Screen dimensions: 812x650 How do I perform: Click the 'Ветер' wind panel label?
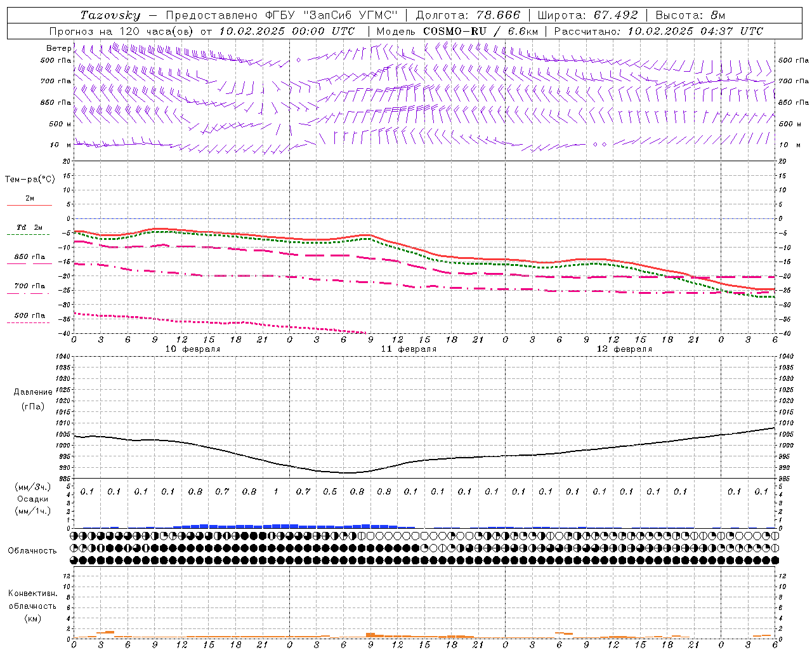[x=58, y=48]
